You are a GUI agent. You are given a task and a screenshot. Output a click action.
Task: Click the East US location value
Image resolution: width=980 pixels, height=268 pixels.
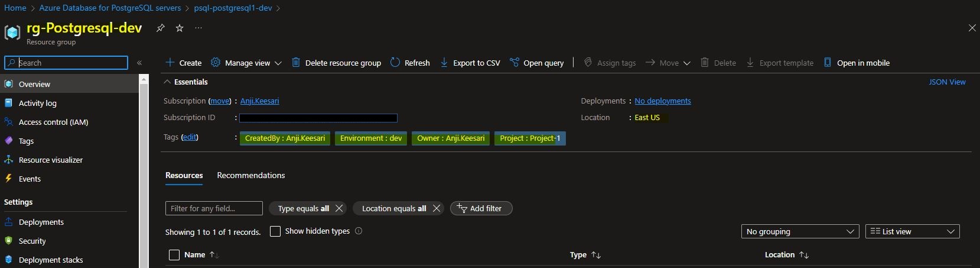pyautogui.click(x=647, y=118)
